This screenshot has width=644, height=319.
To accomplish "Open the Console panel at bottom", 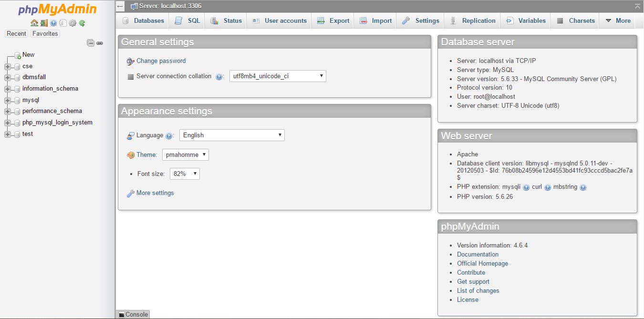I will 133,314.
